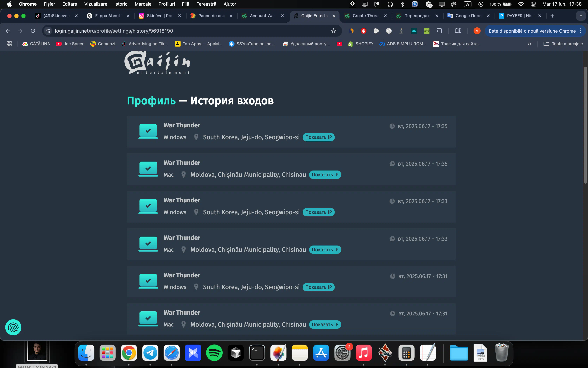The height and width of the screenshot is (368, 588).
Task: Reload the current page
Action: [x=33, y=31]
